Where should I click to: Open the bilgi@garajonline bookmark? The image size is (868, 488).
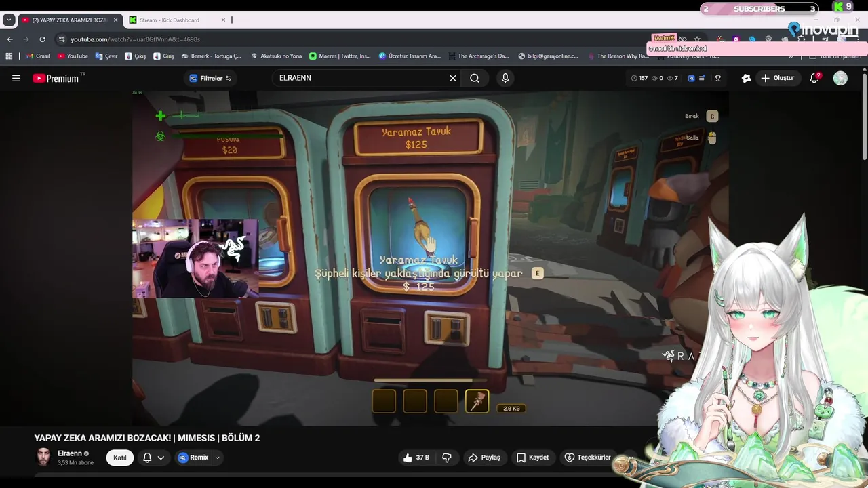click(x=548, y=56)
